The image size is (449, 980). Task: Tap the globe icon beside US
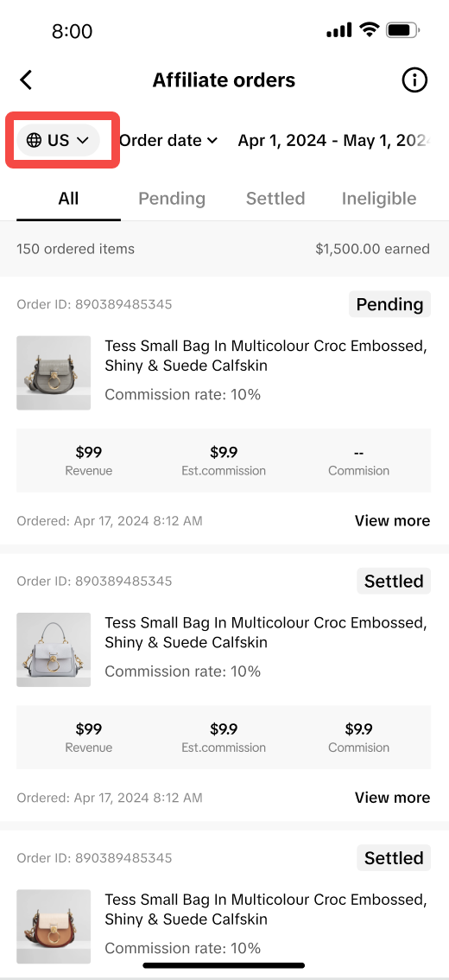[x=34, y=140]
